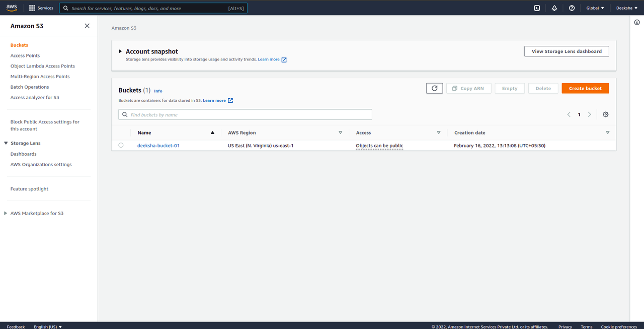Focus the top AWS services search bar
Screen dimensions: 644x329
[x=153, y=8]
